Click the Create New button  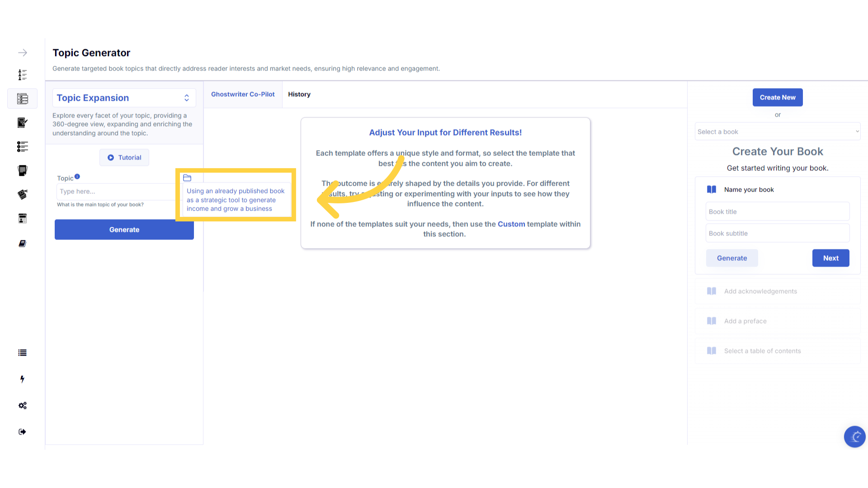coord(777,98)
